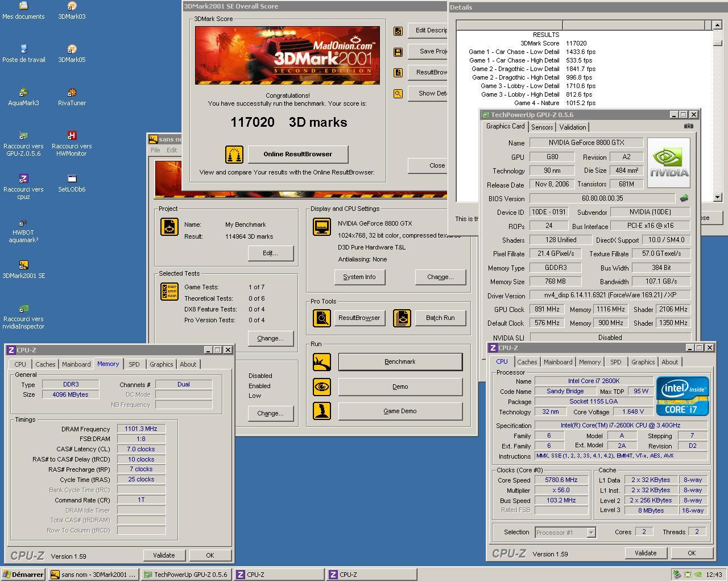Switch to Sensors tab in GPU-Z
Viewport: 728px width, 582px height.
[x=542, y=127]
